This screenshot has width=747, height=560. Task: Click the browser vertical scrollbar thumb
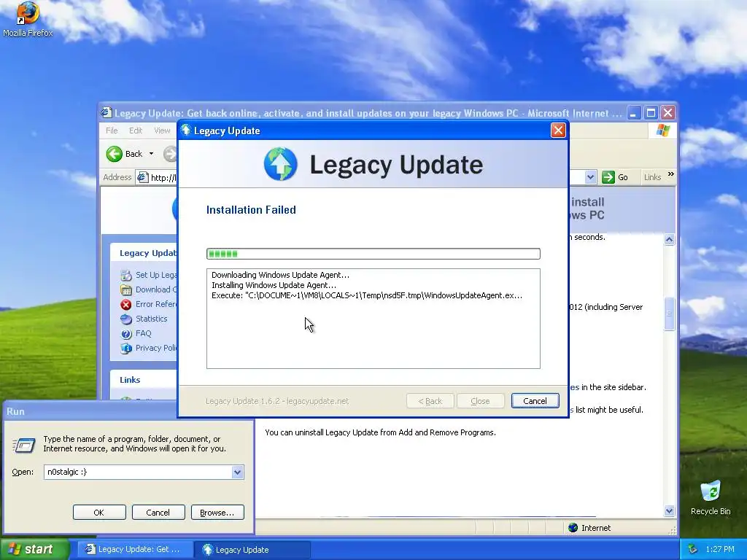pyautogui.click(x=670, y=314)
